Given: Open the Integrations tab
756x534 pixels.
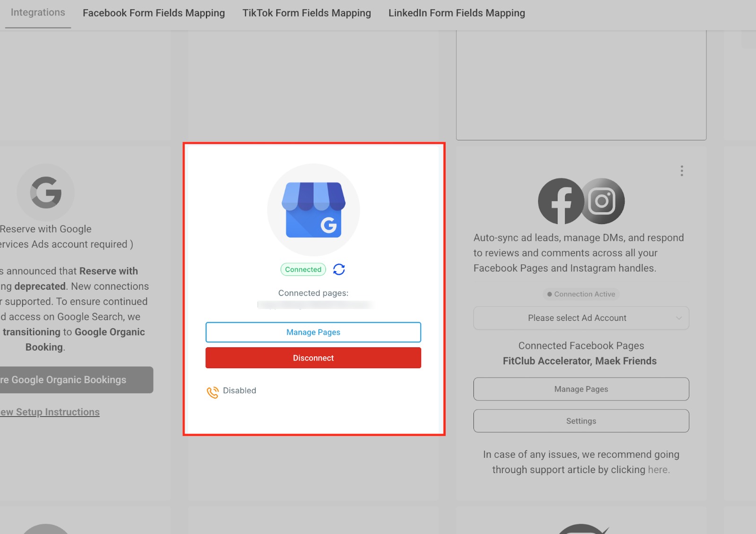Looking at the screenshot, I should point(38,13).
